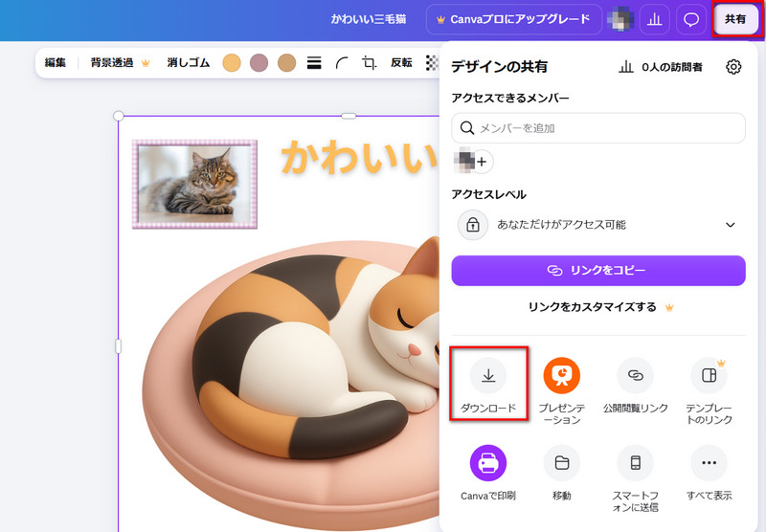The height and width of the screenshot is (532, 766).
Task: Select the 移動 folder move icon
Action: [561, 463]
